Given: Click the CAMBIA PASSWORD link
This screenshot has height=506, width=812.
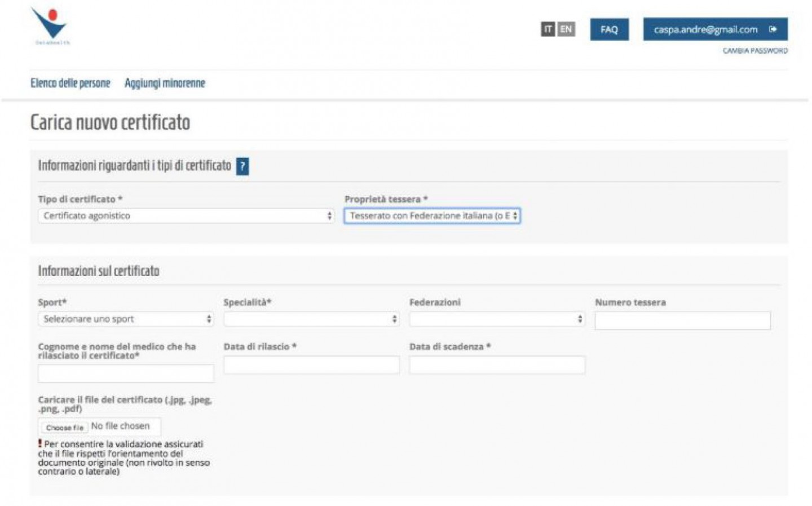Looking at the screenshot, I should [754, 51].
